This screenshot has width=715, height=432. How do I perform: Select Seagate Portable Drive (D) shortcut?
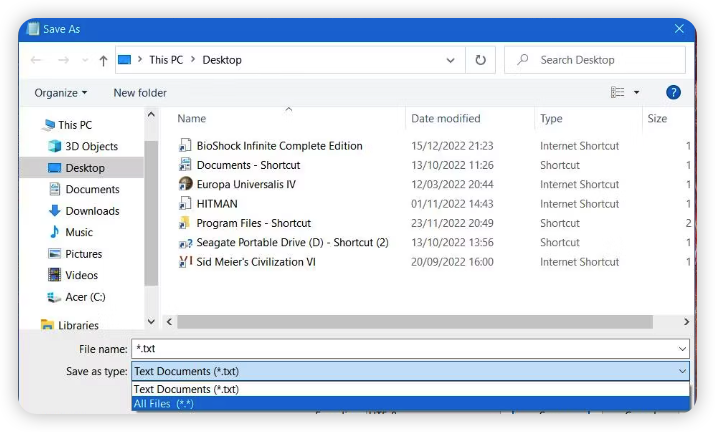292,242
